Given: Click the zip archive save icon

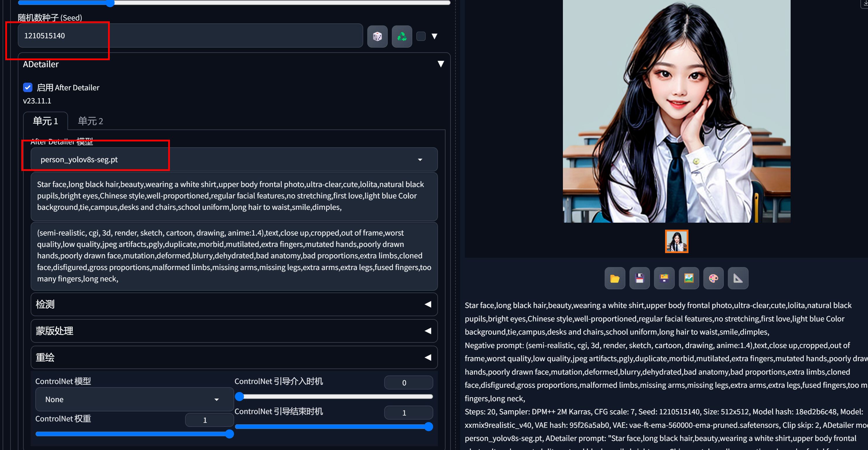Looking at the screenshot, I should click(x=664, y=278).
